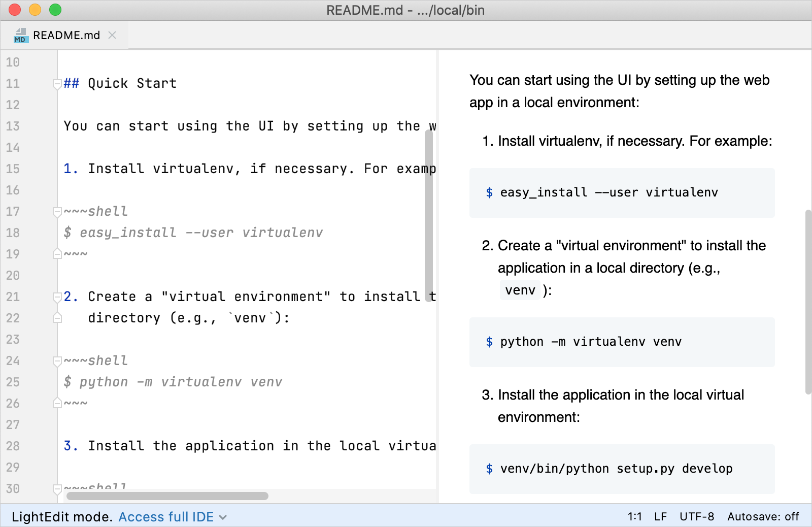
Task: Click the 1:1 cursor position indicator
Action: 634,517
